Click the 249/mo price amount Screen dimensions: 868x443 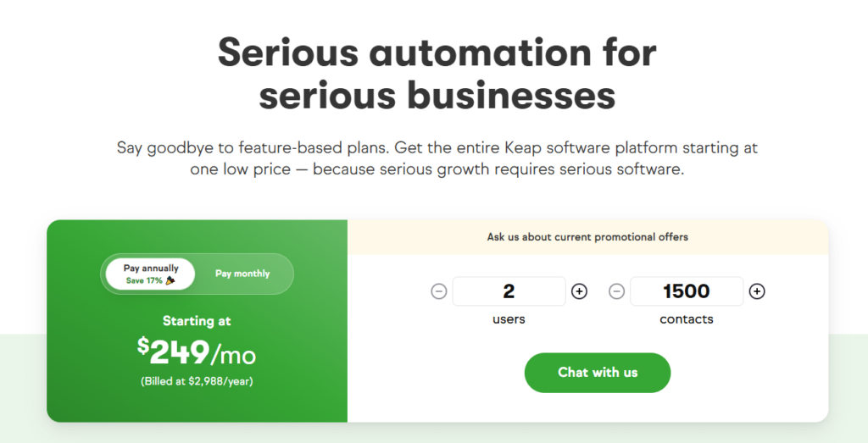pyautogui.click(x=203, y=352)
